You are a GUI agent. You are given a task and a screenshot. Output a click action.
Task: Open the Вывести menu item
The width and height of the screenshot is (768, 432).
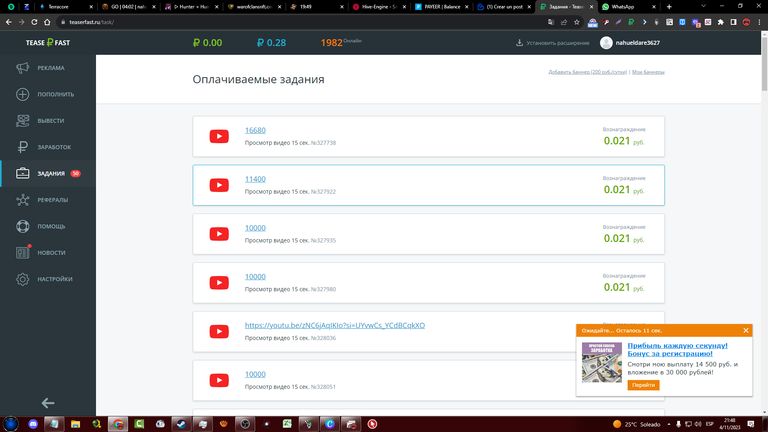point(48,120)
